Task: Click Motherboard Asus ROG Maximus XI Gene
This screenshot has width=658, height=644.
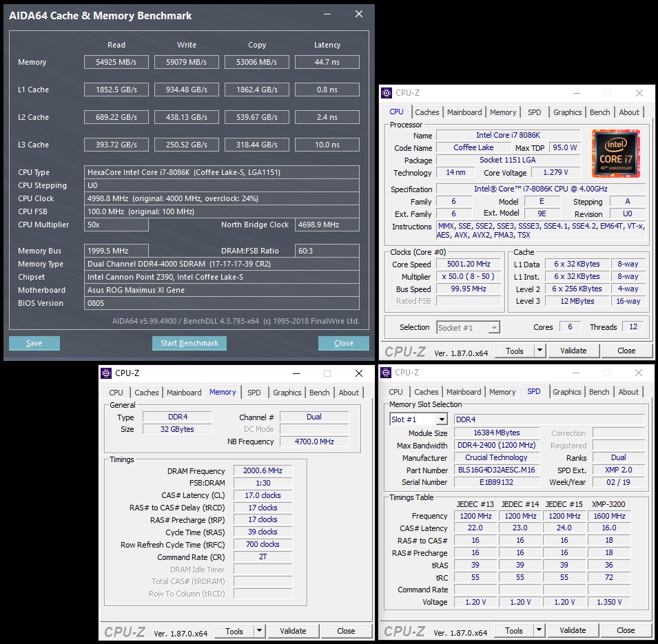Action: click(x=222, y=290)
